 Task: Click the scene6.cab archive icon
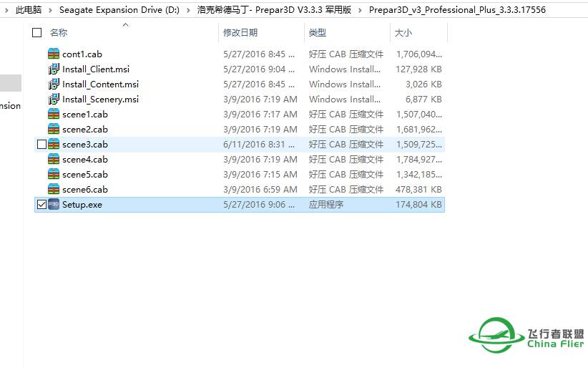tap(54, 190)
